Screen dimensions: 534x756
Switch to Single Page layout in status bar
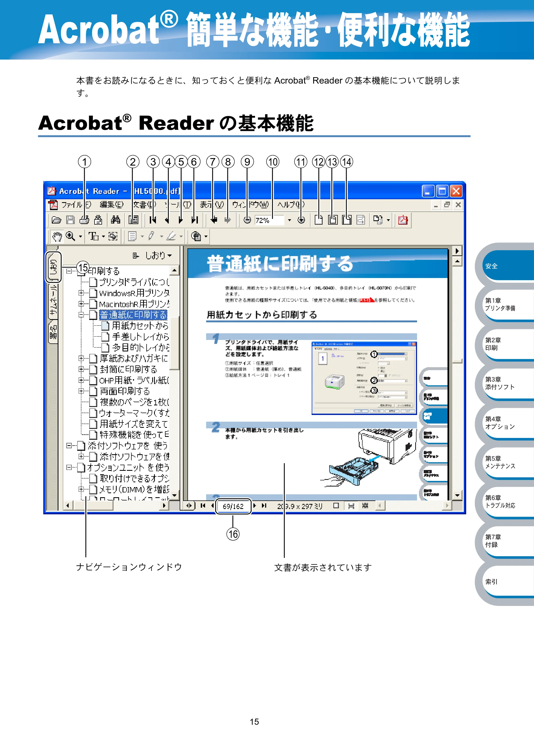click(x=336, y=506)
